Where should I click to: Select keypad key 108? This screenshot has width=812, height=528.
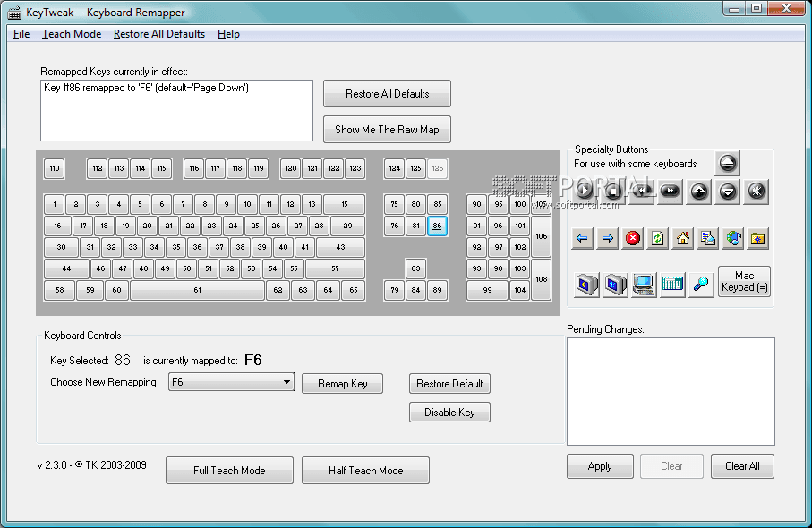[x=541, y=279]
